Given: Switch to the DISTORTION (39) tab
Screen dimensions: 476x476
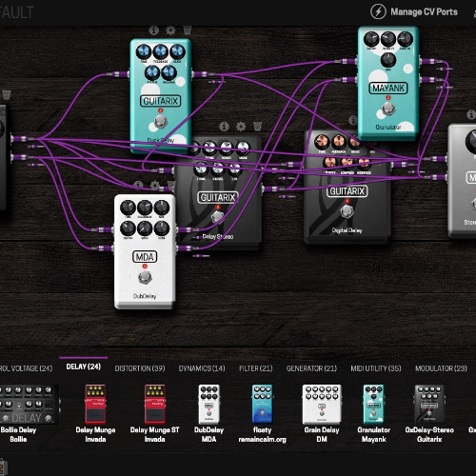Looking at the screenshot, I should (140, 368).
